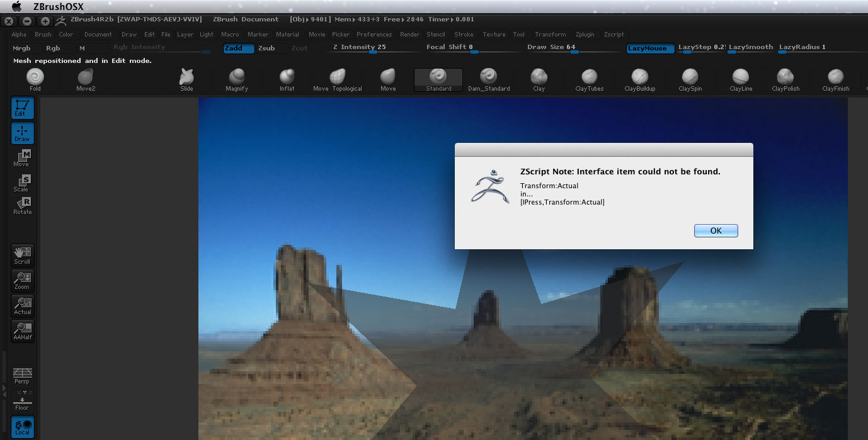Open the Tool menu

[518, 35]
